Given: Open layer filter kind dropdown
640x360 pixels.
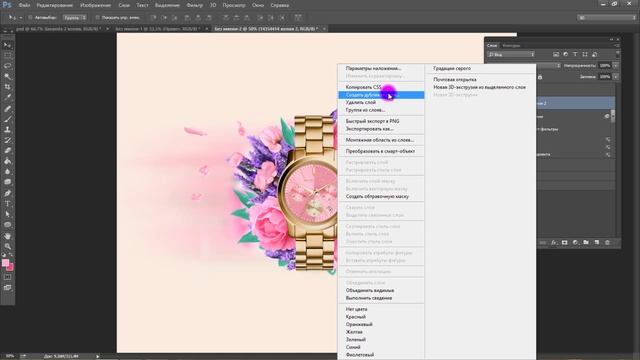Looking at the screenshot, I should pyautogui.click(x=511, y=54).
